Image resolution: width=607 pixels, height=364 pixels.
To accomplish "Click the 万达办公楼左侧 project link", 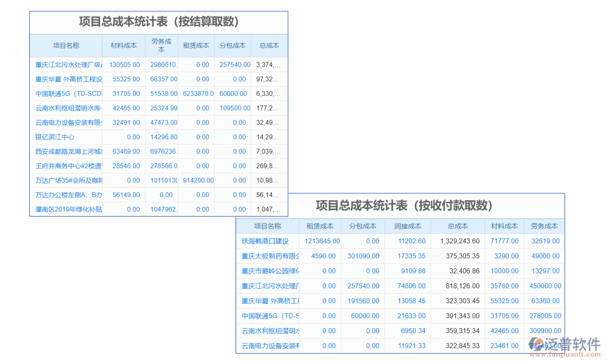I will click(x=69, y=195).
